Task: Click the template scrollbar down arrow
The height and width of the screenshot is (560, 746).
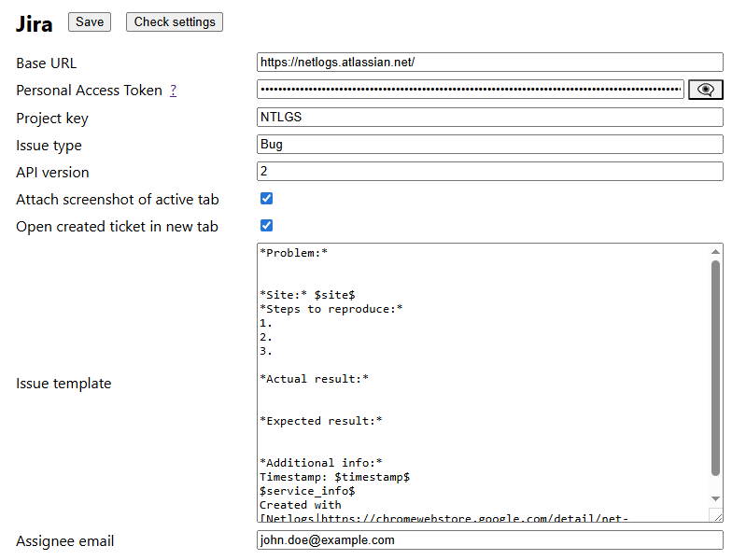Action: (715, 498)
